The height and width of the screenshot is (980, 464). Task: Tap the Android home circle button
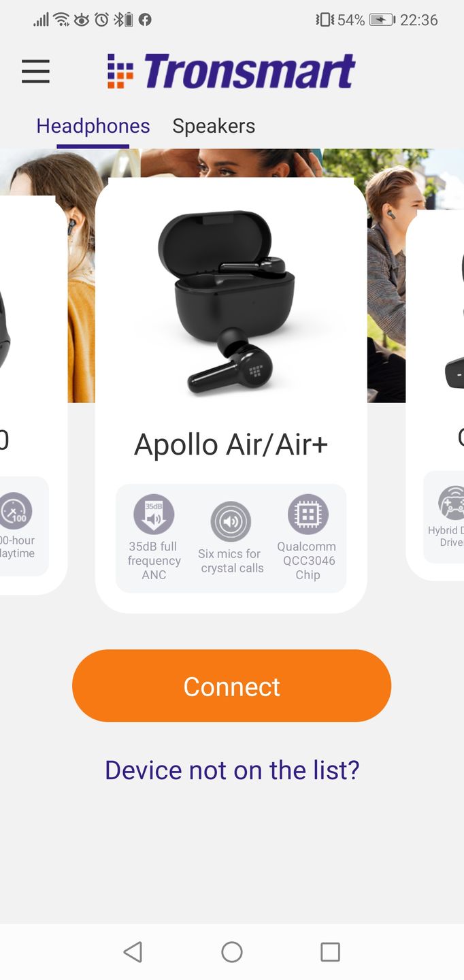(232, 951)
